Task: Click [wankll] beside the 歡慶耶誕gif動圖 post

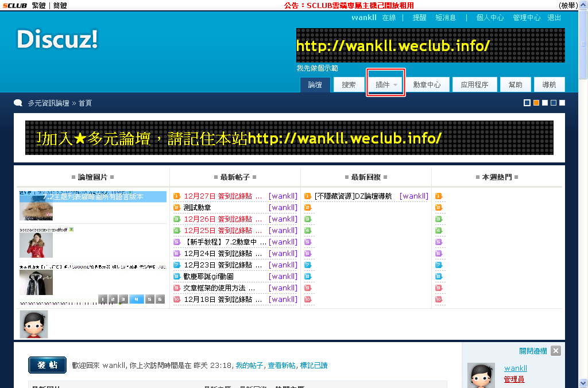Action: point(283,276)
